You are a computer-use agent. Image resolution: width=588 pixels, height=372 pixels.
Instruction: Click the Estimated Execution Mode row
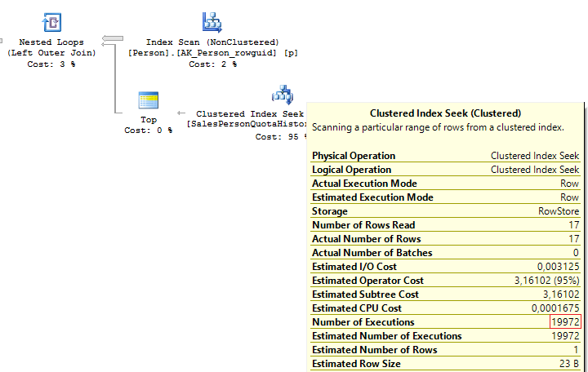tap(446, 197)
